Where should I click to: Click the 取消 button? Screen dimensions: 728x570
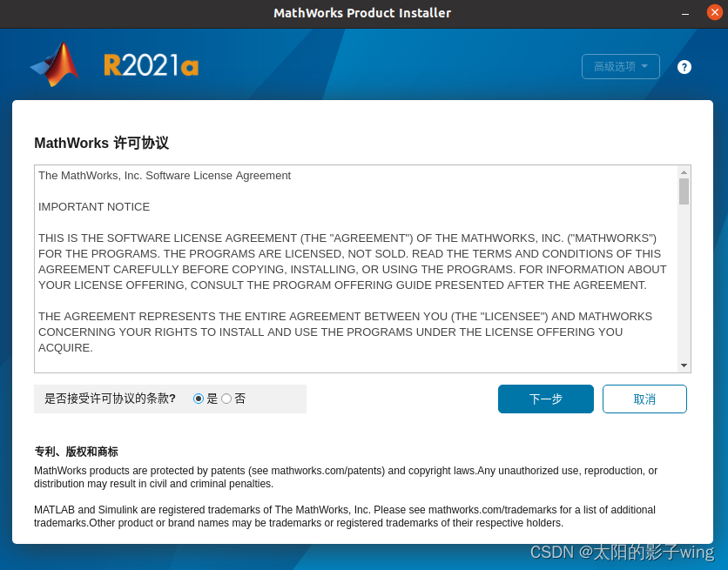644,399
